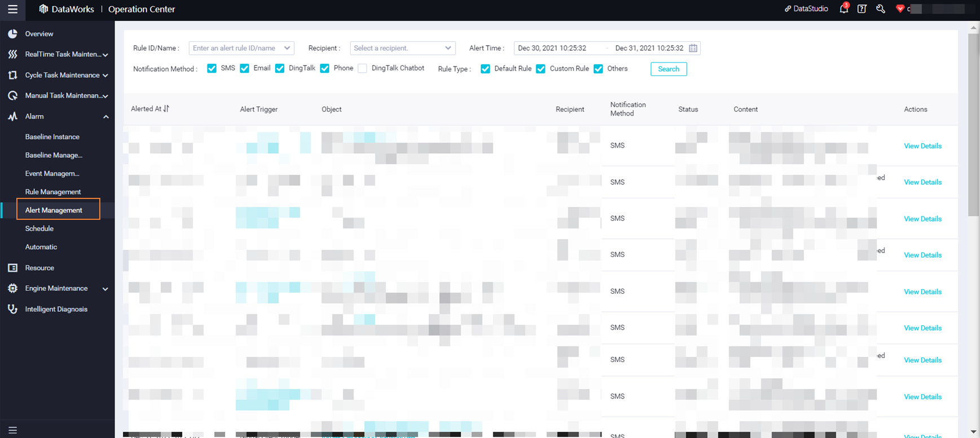Open Automatic under Alarm

41,247
